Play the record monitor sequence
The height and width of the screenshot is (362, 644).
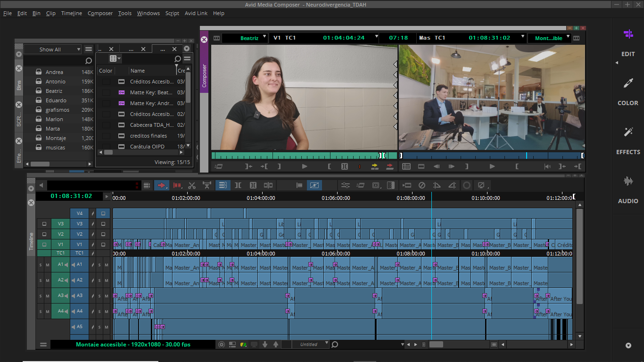(x=492, y=166)
